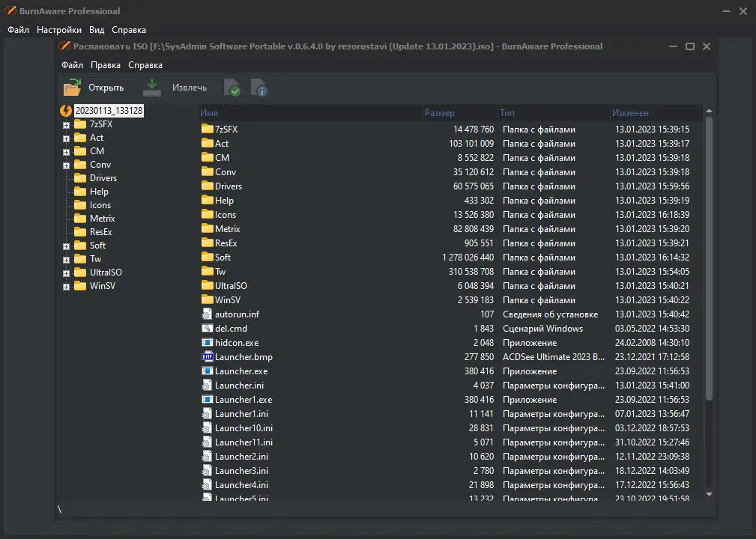Image resolution: width=756 pixels, height=539 pixels.
Task: Sort by the Тип column header
Action: [554, 113]
